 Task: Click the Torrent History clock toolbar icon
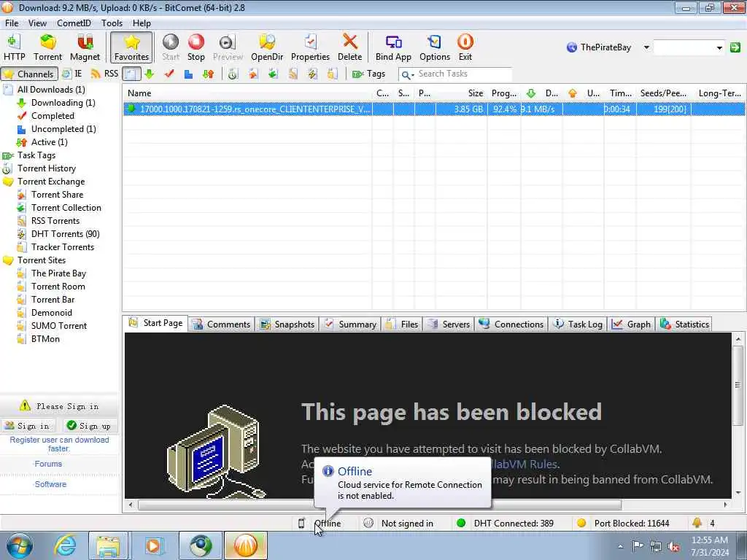tap(233, 74)
